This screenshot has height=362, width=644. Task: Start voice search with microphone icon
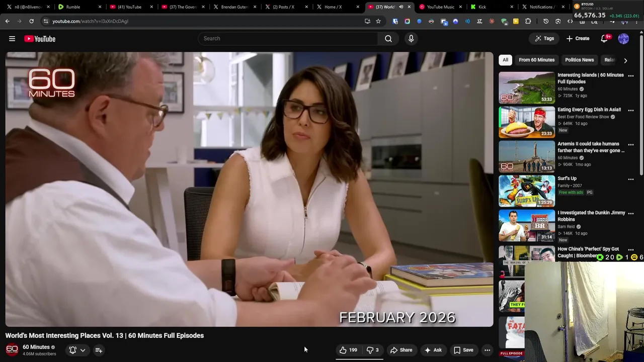tap(411, 39)
